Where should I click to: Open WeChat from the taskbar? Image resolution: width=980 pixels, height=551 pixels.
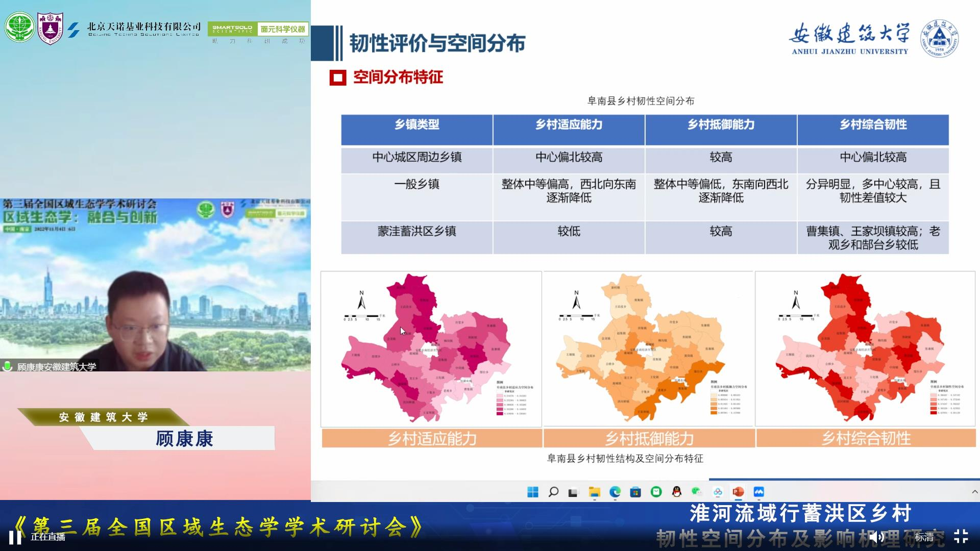coord(697,492)
